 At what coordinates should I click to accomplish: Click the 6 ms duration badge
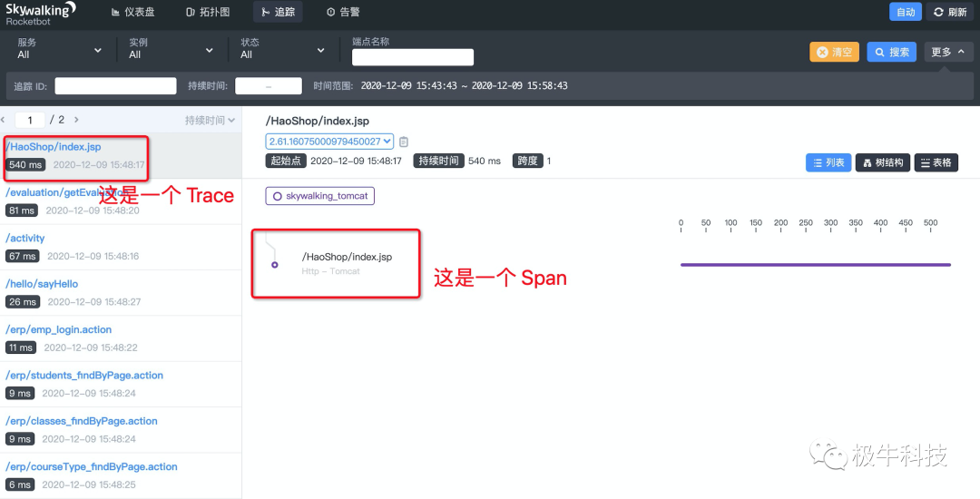coord(20,484)
